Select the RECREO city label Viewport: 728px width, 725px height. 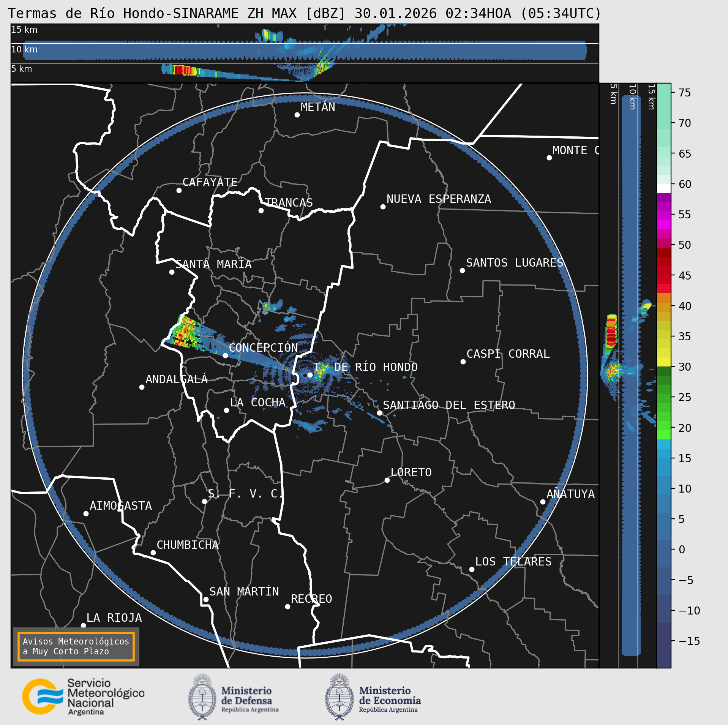(311, 599)
